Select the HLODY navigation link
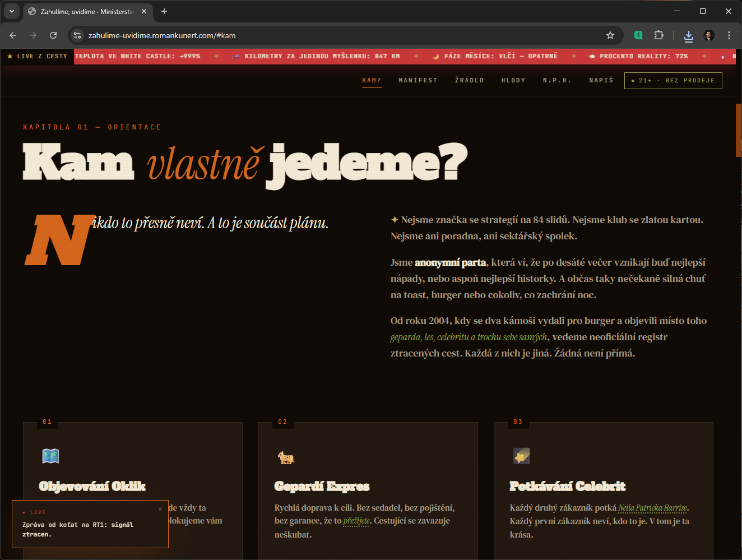 click(x=513, y=81)
